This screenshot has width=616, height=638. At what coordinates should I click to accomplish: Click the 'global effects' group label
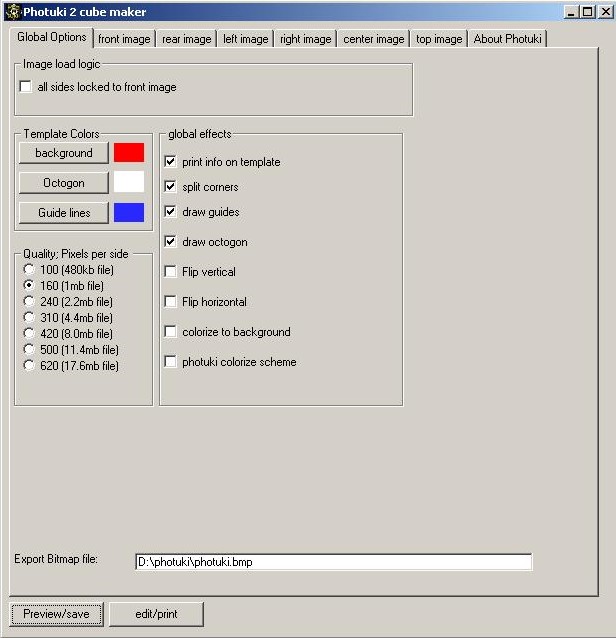coord(199,134)
